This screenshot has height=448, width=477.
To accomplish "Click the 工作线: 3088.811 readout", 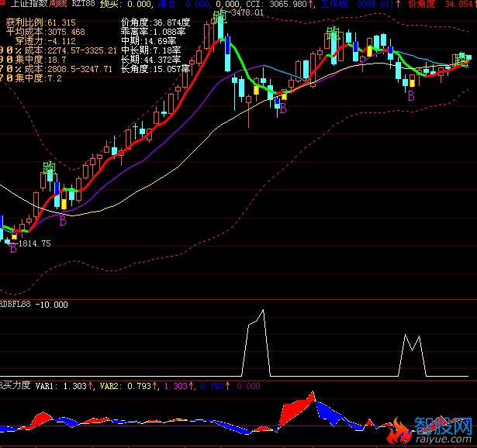I will (361, 4).
